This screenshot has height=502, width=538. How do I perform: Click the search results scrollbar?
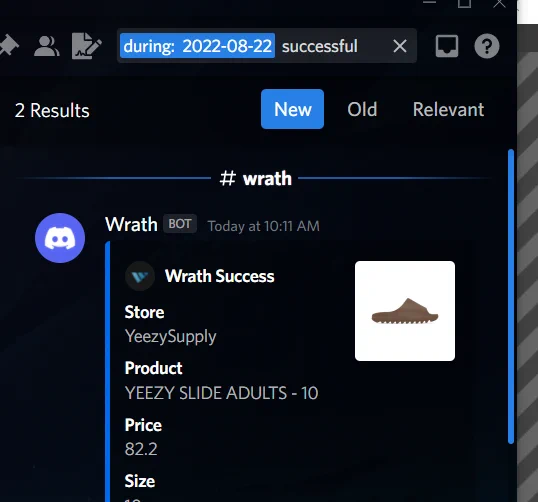coord(511,296)
